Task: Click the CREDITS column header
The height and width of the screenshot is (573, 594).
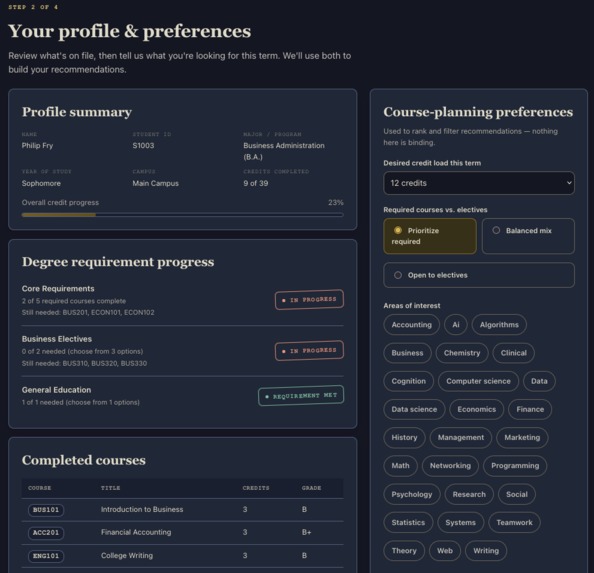Action: point(256,488)
